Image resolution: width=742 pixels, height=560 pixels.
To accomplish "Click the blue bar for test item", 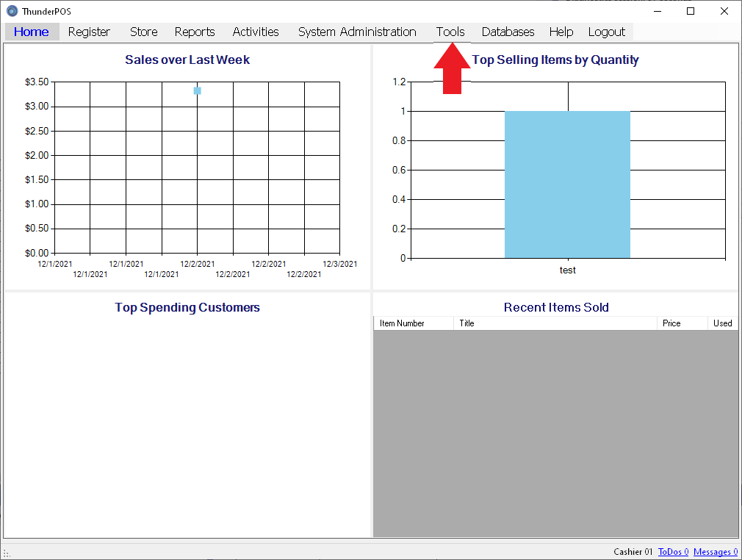I will (567, 184).
